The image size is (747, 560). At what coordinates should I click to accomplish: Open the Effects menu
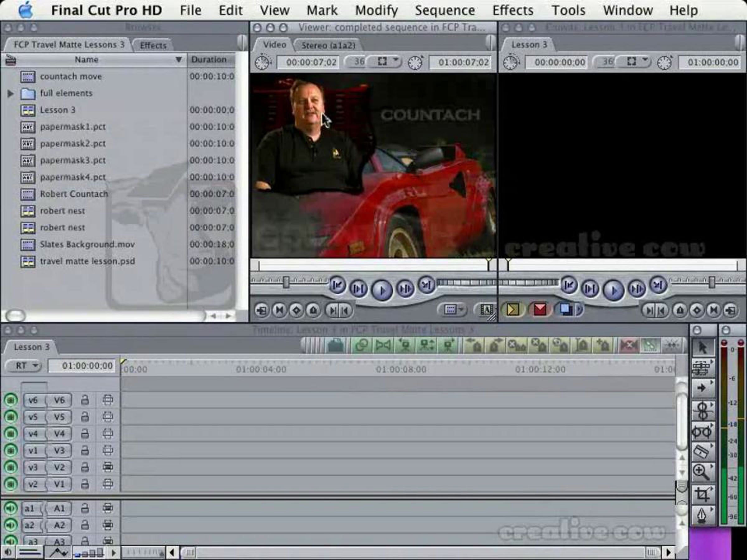[x=513, y=11]
